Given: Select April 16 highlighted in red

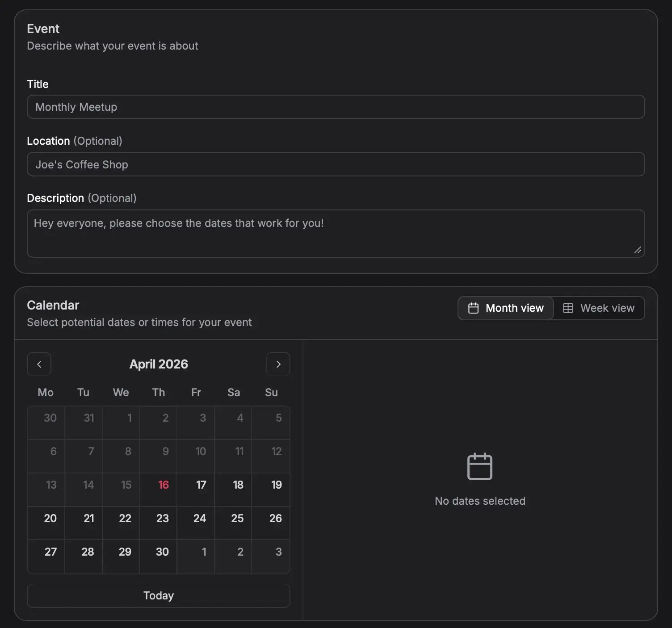Looking at the screenshot, I should tap(159, 490).
